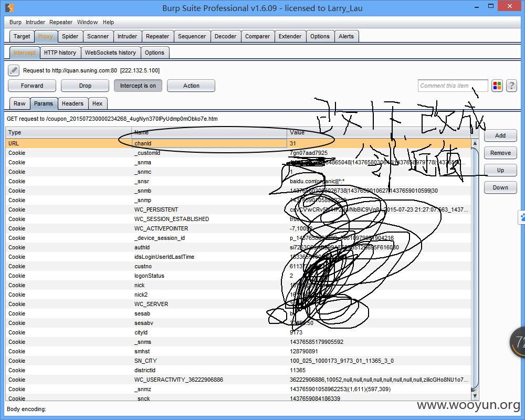525x420 pixels.
Task: Select the _customId cookie row
Action: 238,153
